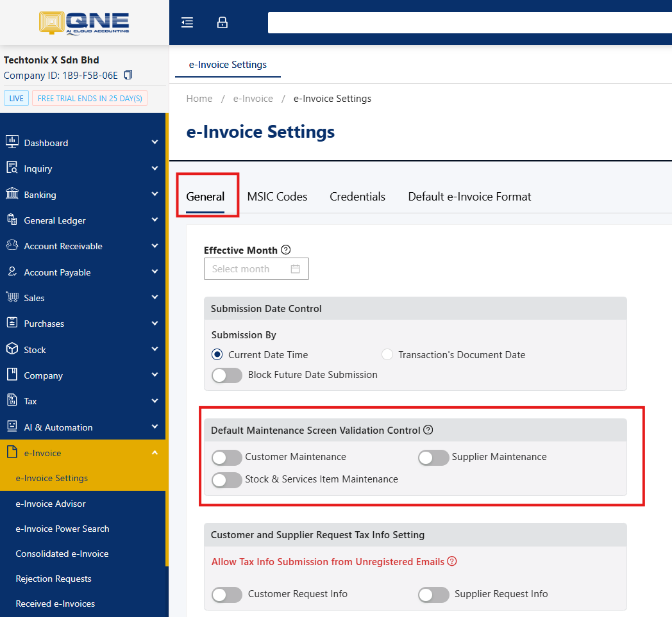
Task: Expand the Inquiry menu chevron
Action: point(155,169)
